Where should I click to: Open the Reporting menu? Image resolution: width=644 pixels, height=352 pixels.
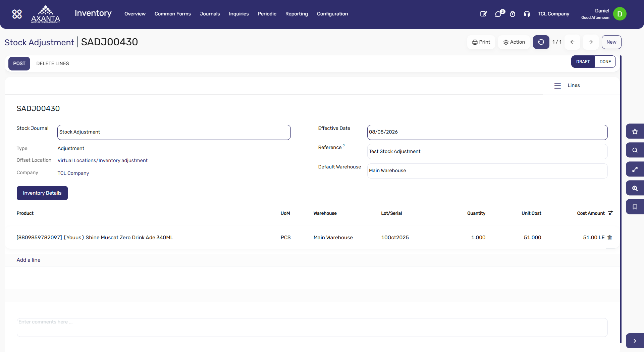click(x=297, y=14)
